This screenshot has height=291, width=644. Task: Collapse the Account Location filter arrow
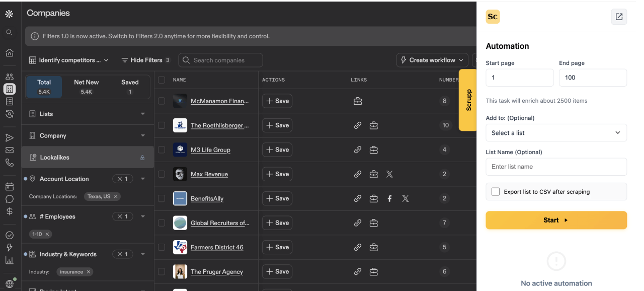click(143, 179)
